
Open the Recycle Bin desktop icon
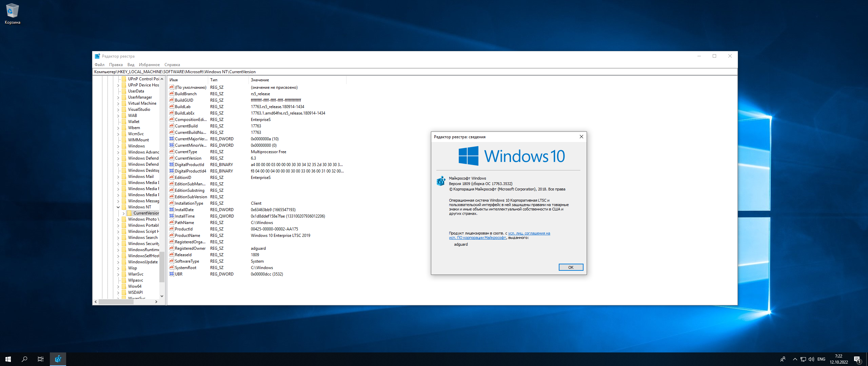click(12, 14)
